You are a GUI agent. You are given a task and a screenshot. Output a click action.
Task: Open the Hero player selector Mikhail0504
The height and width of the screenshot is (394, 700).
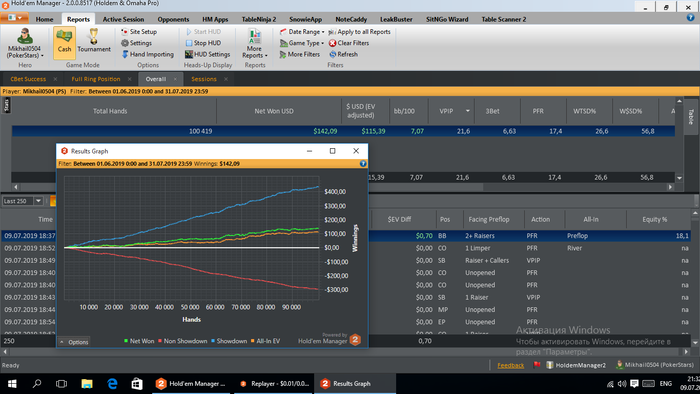tap(25, 43)
